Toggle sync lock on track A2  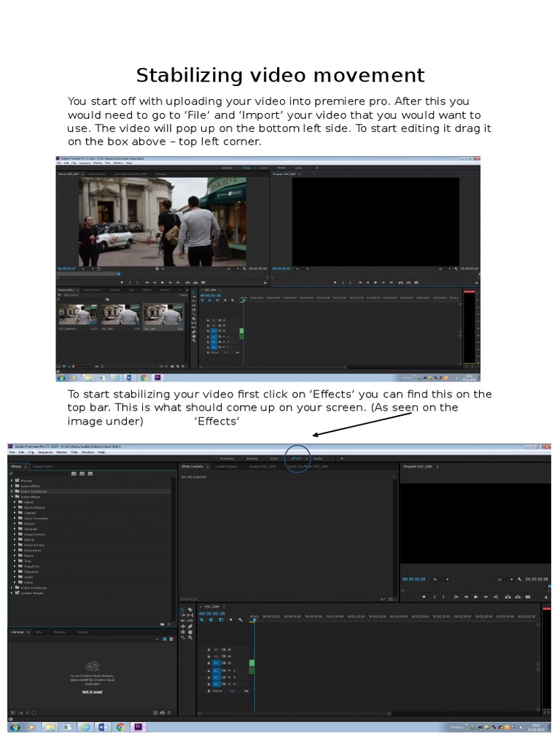point(223,678)
